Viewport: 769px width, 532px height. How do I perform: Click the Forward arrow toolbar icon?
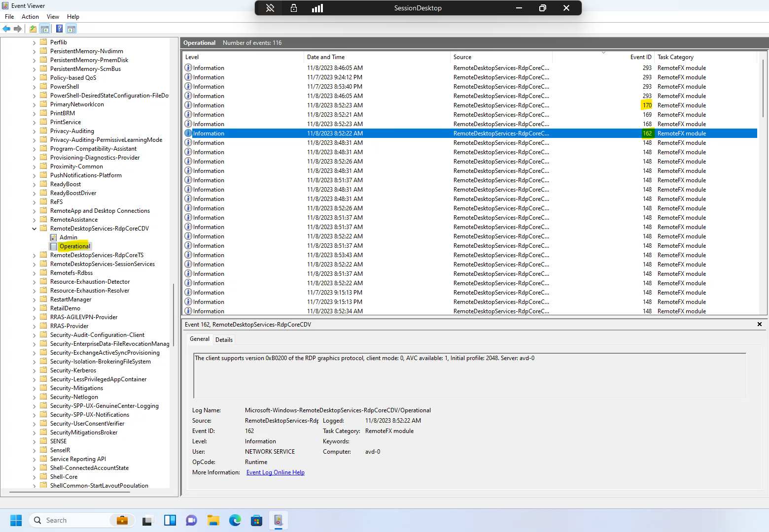[x=18, y=29]
